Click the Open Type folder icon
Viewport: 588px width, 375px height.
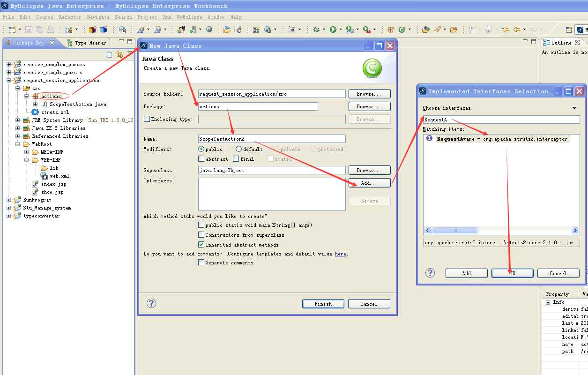425,30
